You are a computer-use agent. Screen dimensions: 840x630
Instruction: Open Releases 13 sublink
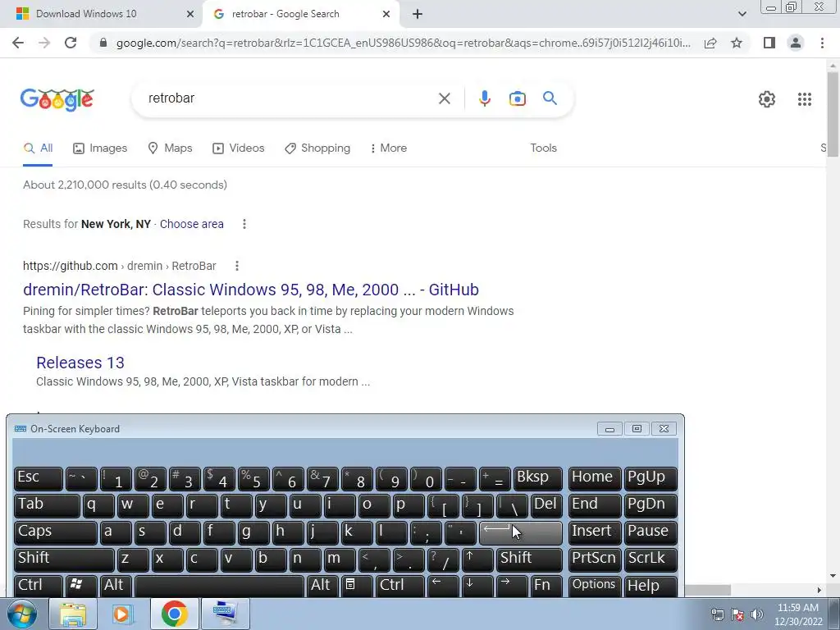[x=80, y=363]
